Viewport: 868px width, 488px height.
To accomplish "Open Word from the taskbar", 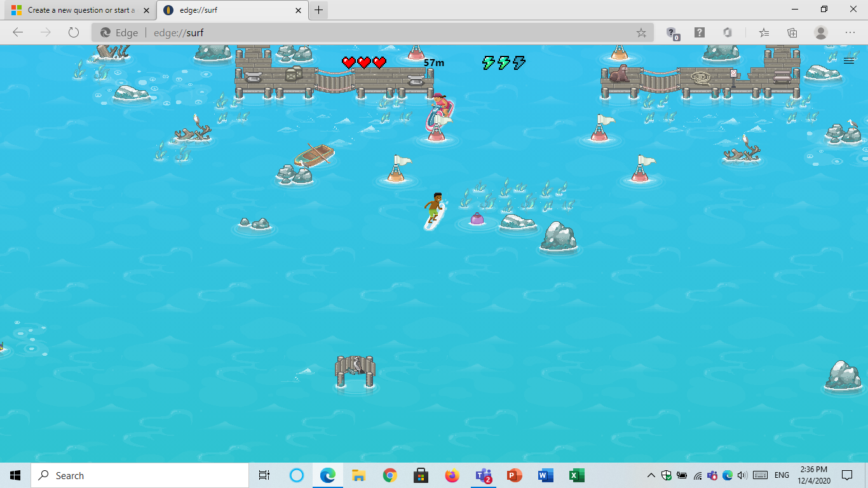I will click(x=545, y=475).
